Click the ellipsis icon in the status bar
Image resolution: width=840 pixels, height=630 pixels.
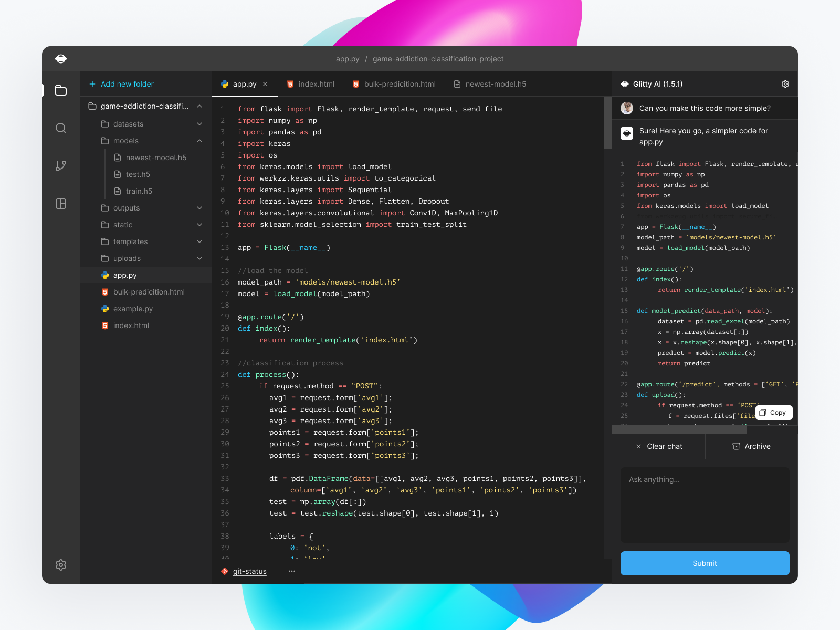pyautogui.click(x=292, y=571)
